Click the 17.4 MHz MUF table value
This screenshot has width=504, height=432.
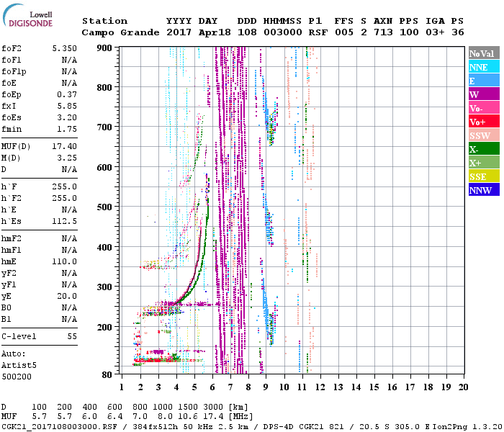[213, 417]
